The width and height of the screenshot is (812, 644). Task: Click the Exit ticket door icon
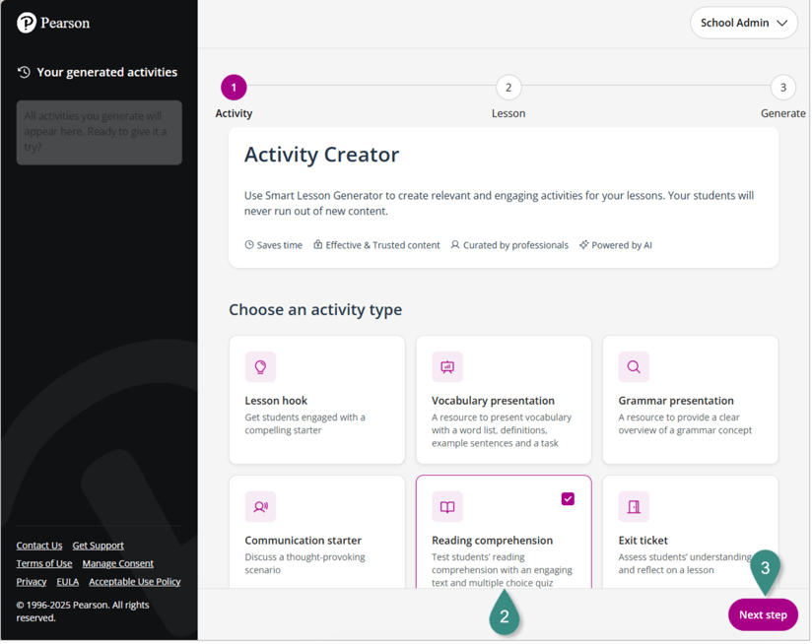(634, 507)
